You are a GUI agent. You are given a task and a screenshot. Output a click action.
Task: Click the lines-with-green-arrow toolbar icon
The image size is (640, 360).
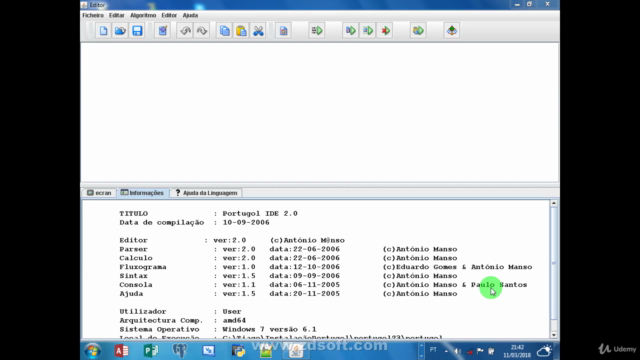(317, 31)
